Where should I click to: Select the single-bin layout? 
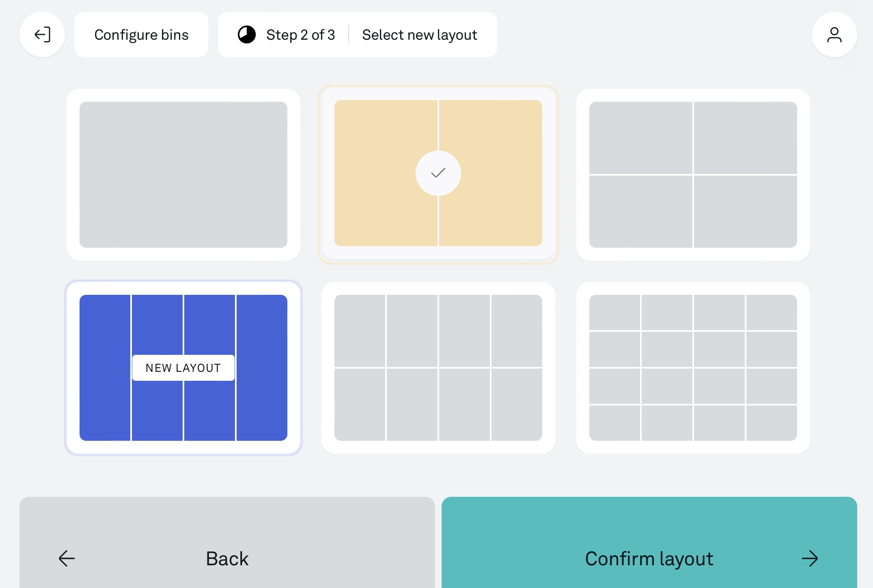point(183,175)
